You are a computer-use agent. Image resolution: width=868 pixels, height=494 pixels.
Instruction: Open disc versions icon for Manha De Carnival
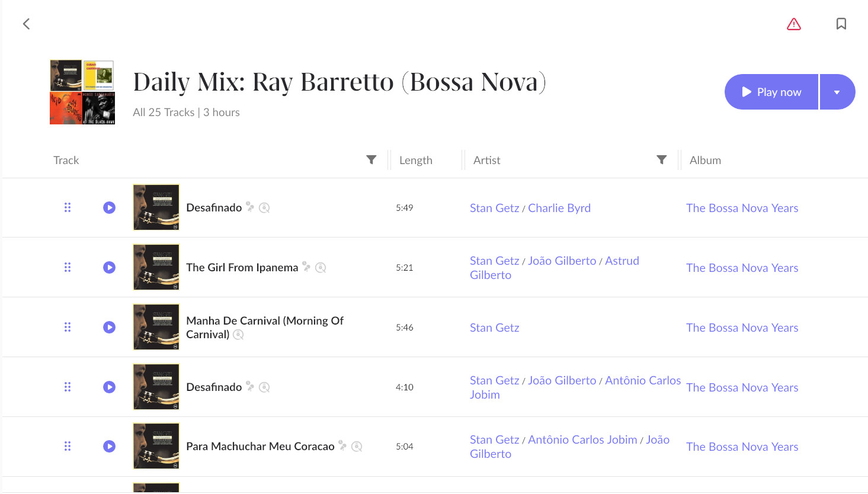(238, 335)
